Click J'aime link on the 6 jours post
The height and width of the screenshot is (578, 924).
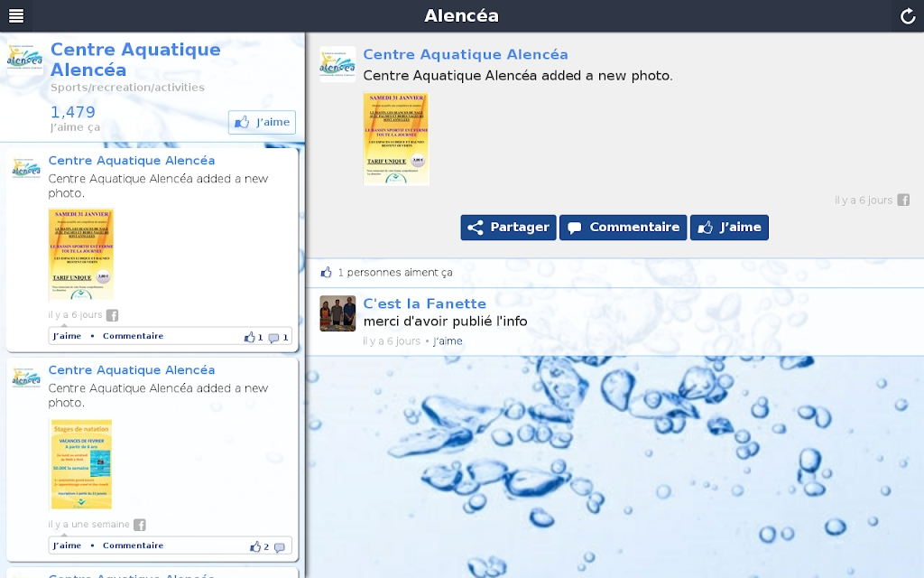[67, 336]
